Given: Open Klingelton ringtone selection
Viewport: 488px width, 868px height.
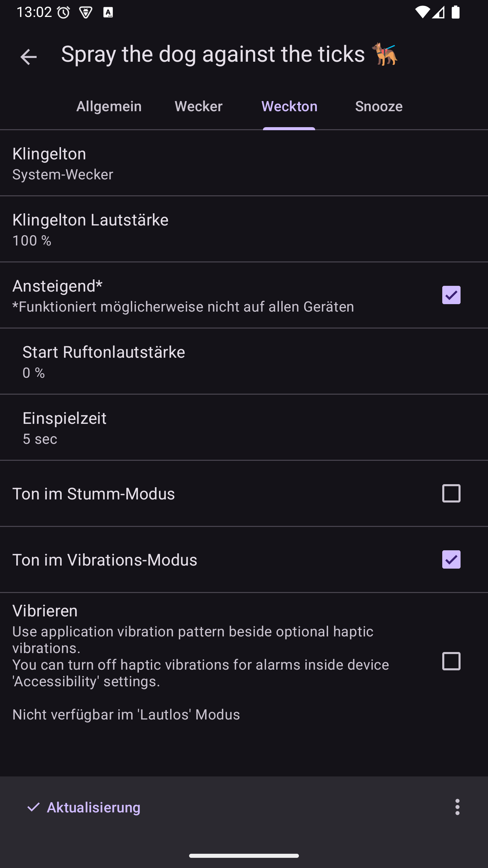Looking at the screenshot, I should tap(244, 163).
